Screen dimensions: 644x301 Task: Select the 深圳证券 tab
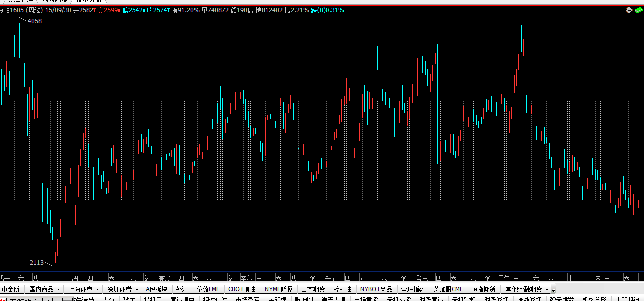119,289
